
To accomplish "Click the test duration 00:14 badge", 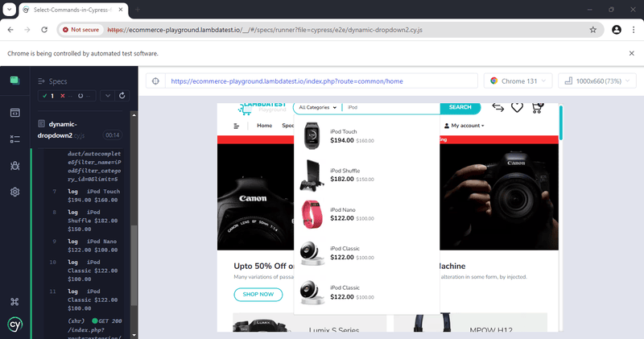I will pos(112,135).
